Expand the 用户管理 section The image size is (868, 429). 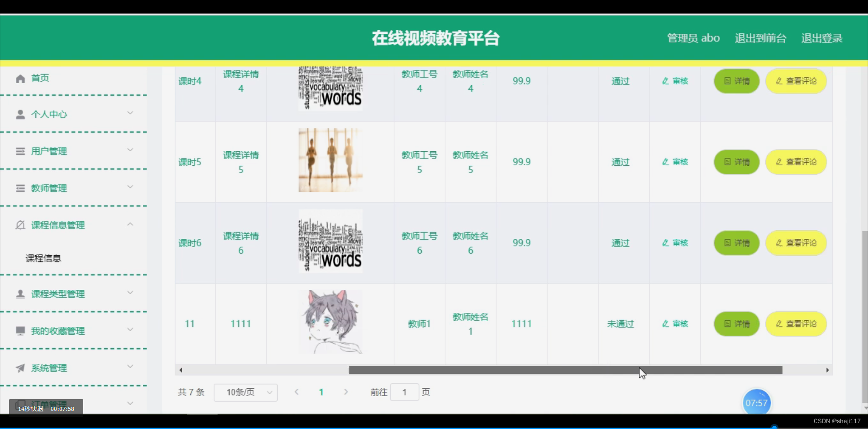[131, 150]
